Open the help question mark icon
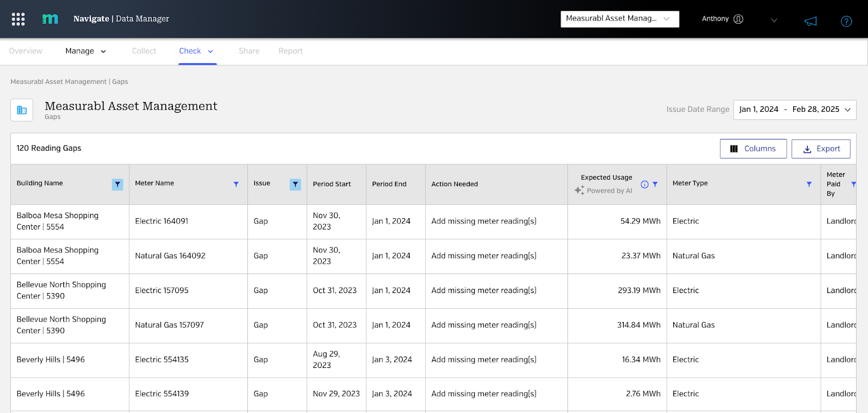The height and width of the screenshot is (413, 868). click(846, 21)
